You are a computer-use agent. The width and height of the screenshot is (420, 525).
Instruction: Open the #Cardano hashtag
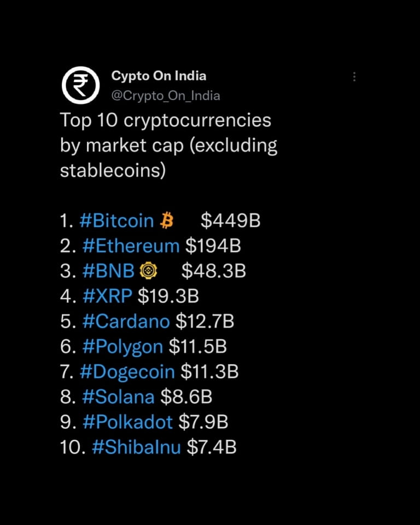125,321
